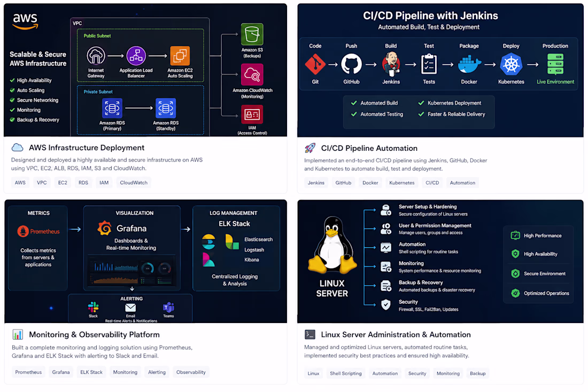Click the 'Public Subnet' label
The width and height of the screenshot is (588, 392).
point(97,36)
